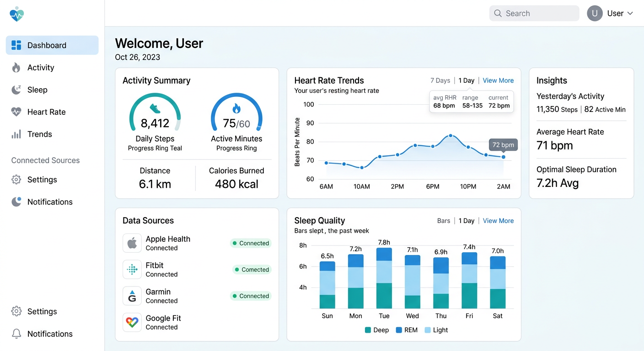
Task: Click the running shoe icon in steps ring
Action: 155,108
